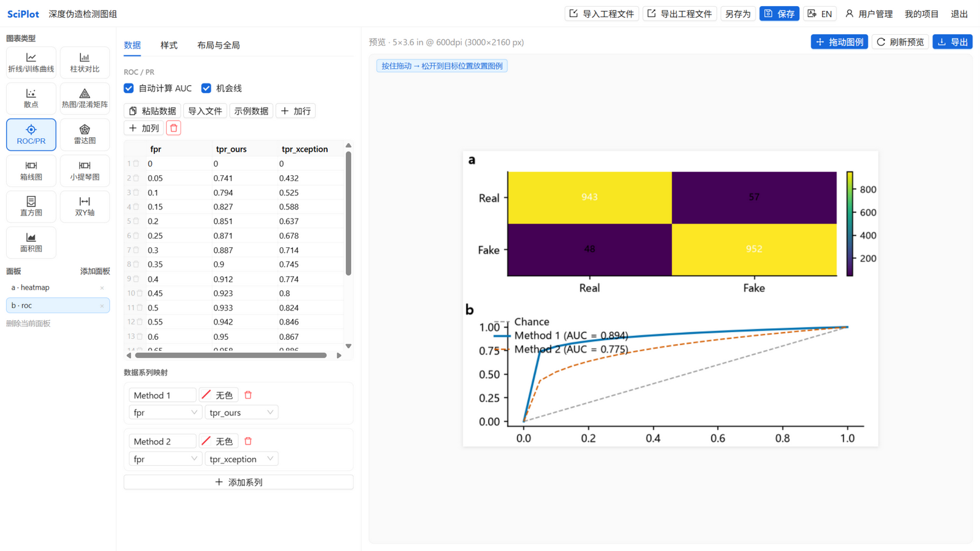Click the table's horizontal scrollbar

231,355
